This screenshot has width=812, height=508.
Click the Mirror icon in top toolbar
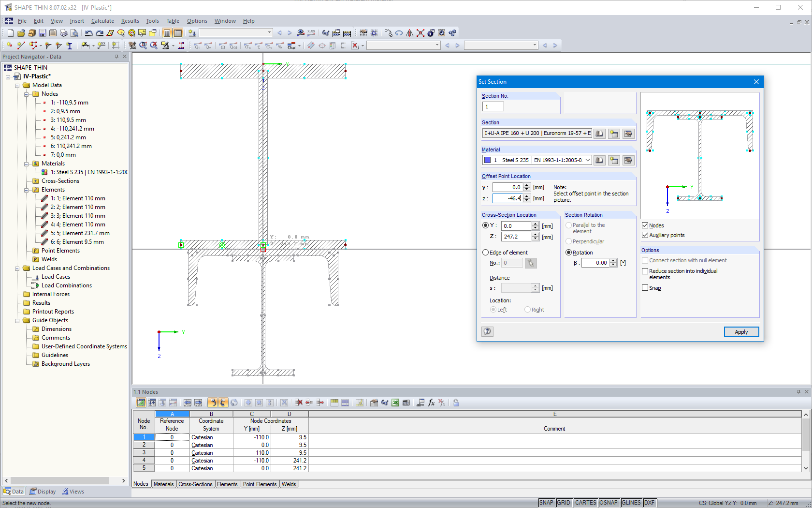[410, 33]
